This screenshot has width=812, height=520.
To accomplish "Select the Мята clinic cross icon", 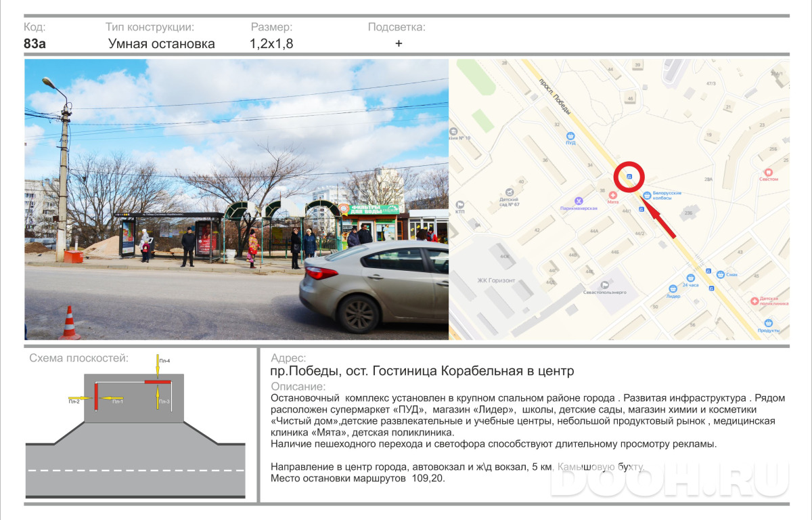I will [x=613, y=194].
